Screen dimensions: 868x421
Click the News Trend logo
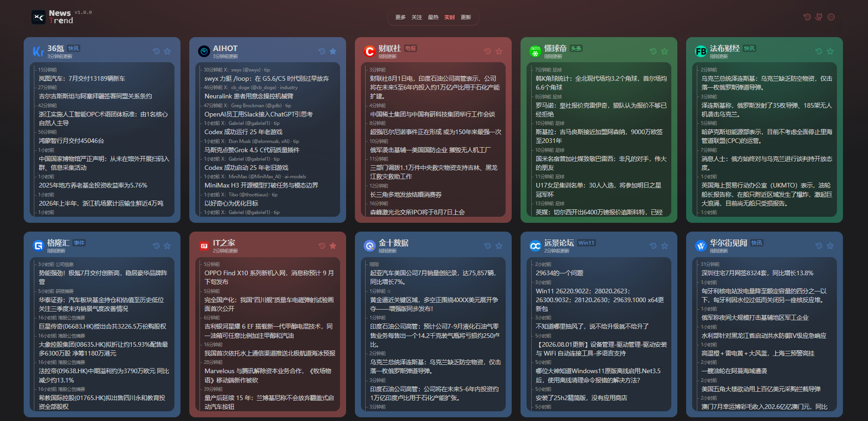[x=52, y=17]
